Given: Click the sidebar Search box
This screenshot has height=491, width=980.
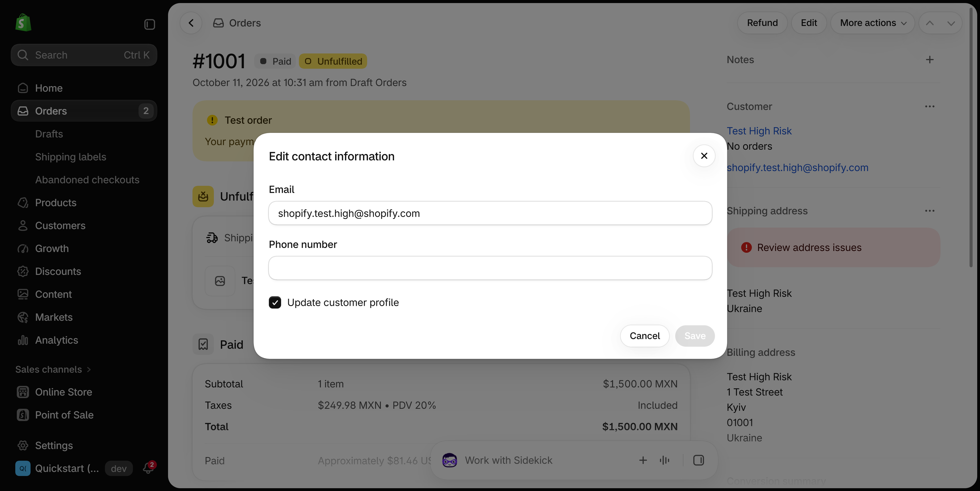Looking at the screenshot, I should point(84,55).
